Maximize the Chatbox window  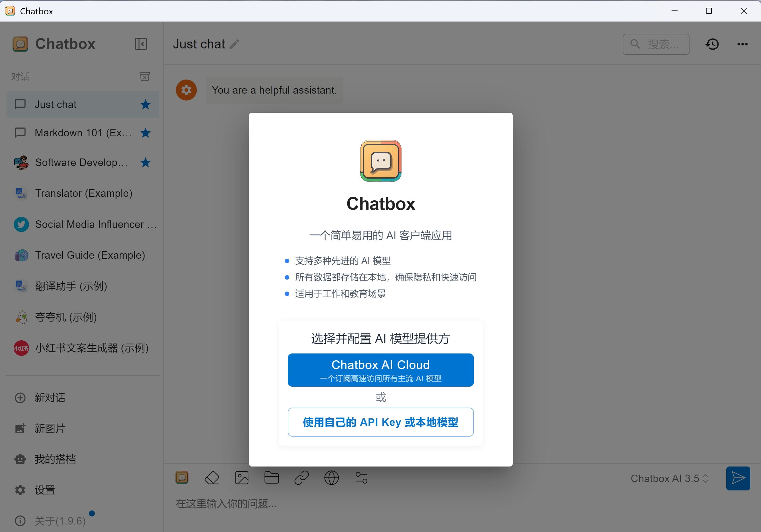click(x=709, y=11)
